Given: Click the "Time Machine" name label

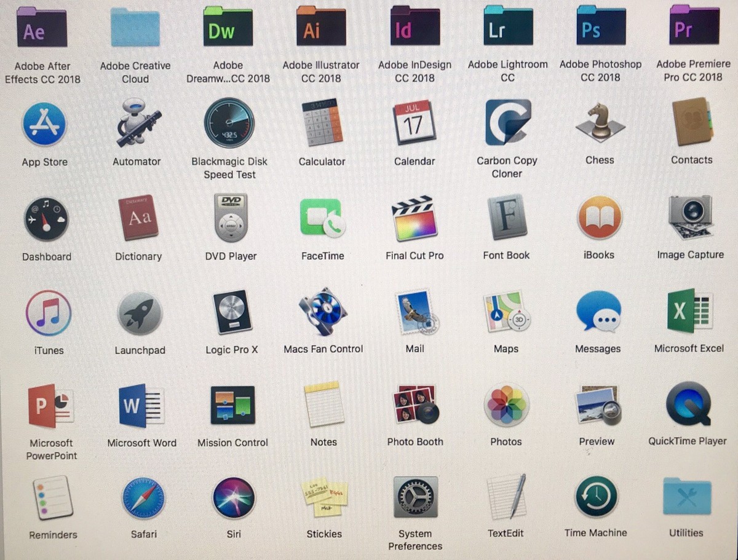Looking at the screenshot, I should pos(596,533).
